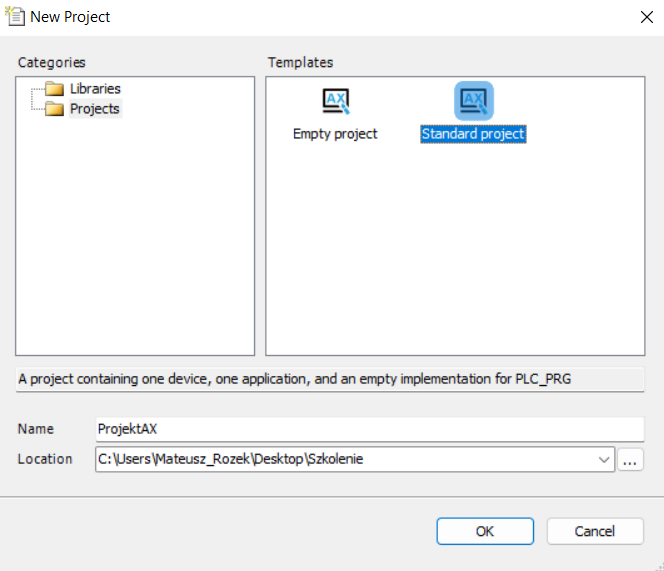Click the highlighted Standard project label
Image resolution: width=664 pixels, height=571 pixels.
coord(473,134)
